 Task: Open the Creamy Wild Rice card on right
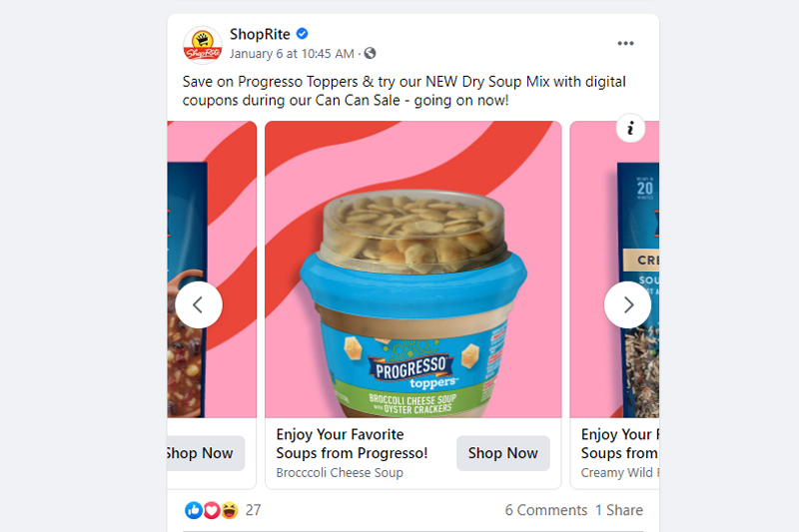point(615,305)
